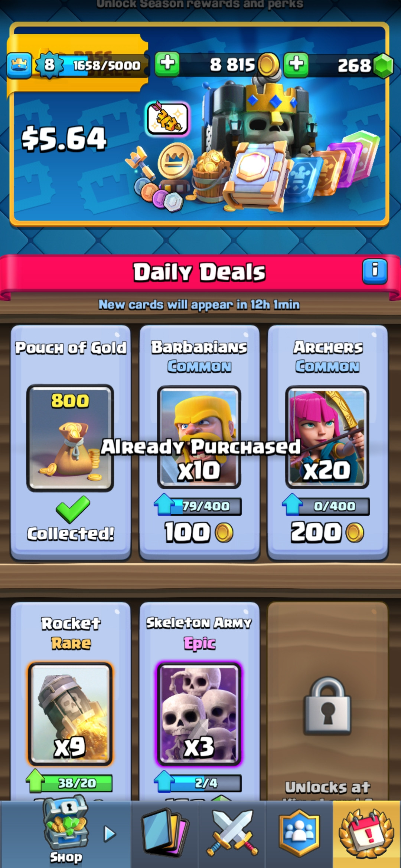This screenshot has height=868, width=401.
Task: Open the Daily Deals info button
Action: tap(375, 272)
